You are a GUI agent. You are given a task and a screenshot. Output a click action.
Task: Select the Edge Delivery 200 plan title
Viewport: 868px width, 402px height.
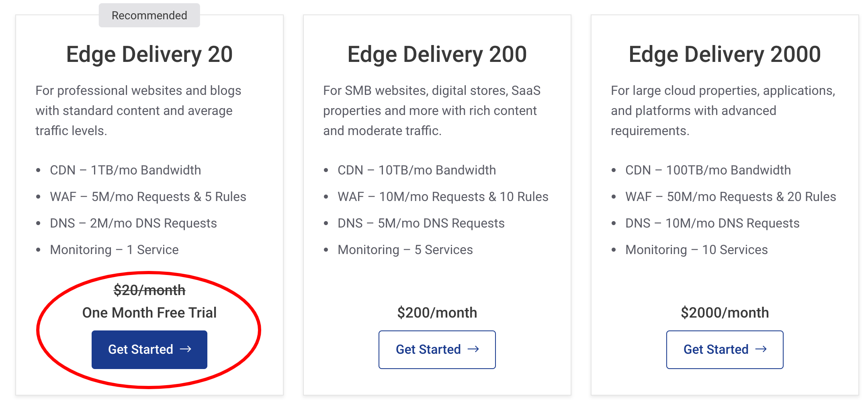coord(437,53)
